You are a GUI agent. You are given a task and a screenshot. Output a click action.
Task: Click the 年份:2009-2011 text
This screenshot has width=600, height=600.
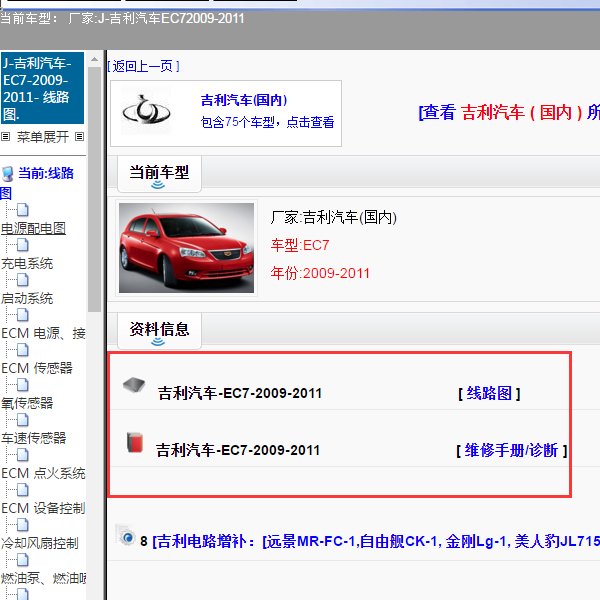(x=320, y=273)
